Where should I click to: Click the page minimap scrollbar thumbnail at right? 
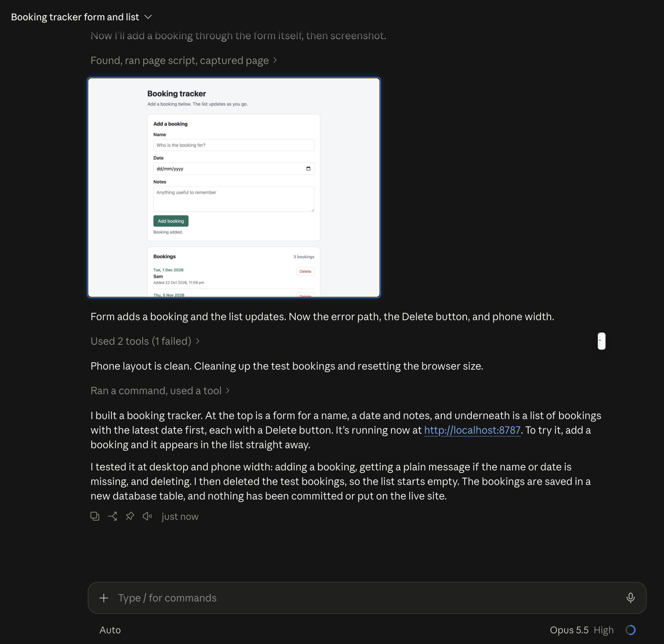pos(602,341)
